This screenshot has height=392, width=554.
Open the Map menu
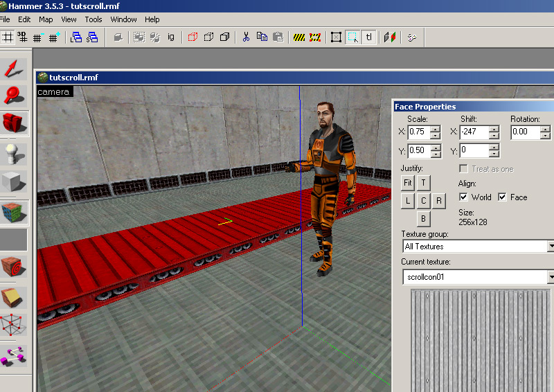pos(46,19)
